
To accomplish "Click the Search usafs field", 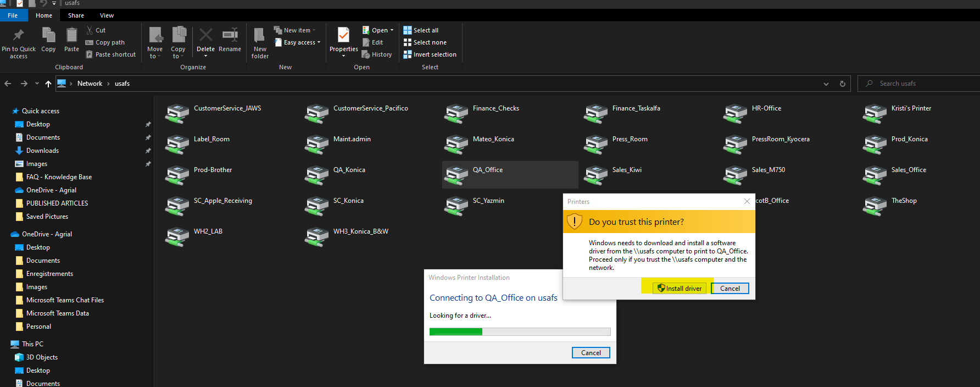I will 918,84.
